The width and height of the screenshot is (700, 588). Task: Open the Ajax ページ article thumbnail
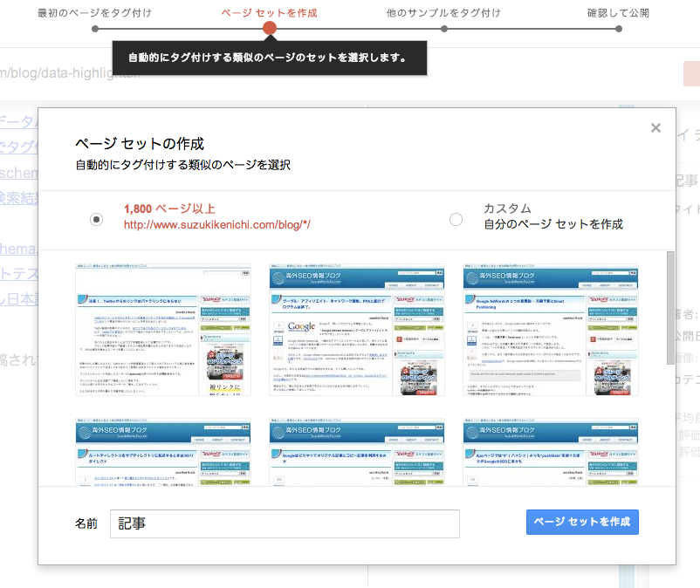click(x=551, y=452)
